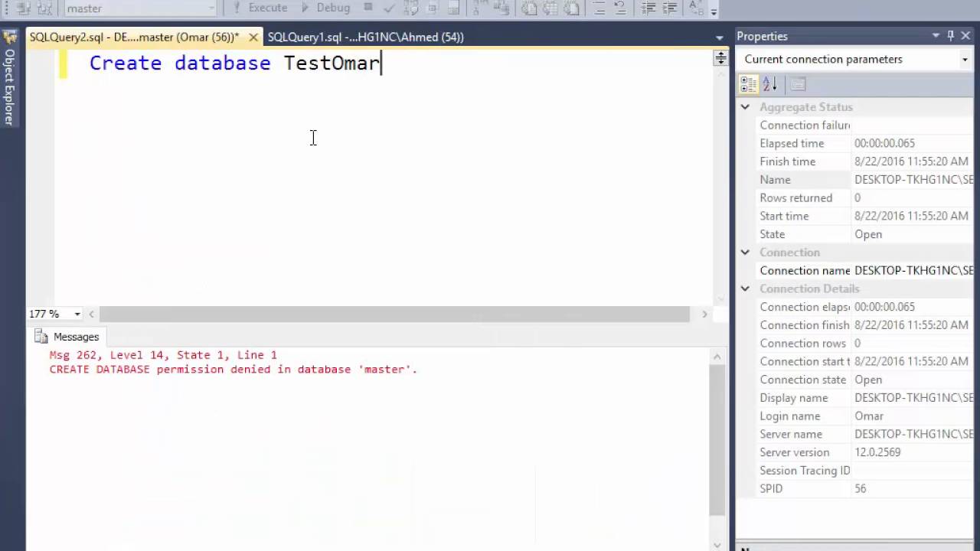
Task: Select the Messages results tab
Action: (x=67, y=337)
